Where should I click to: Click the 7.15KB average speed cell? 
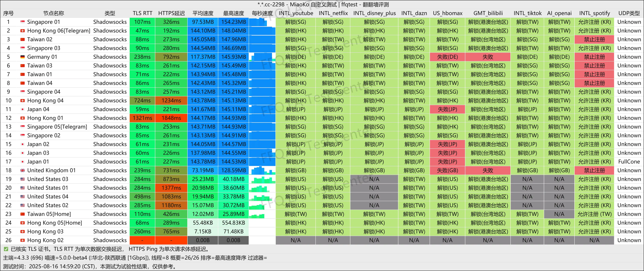click(203, 231)
